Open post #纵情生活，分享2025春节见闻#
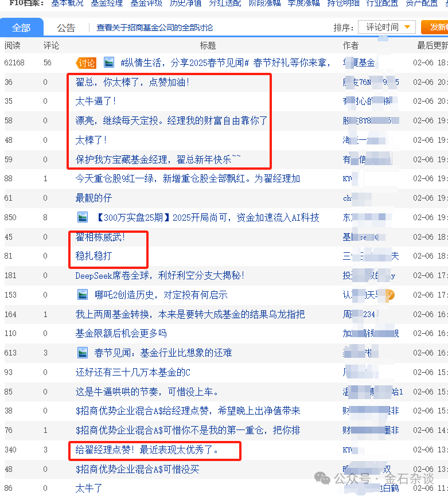Screen dimensions: 448x496 pos(225,63)
